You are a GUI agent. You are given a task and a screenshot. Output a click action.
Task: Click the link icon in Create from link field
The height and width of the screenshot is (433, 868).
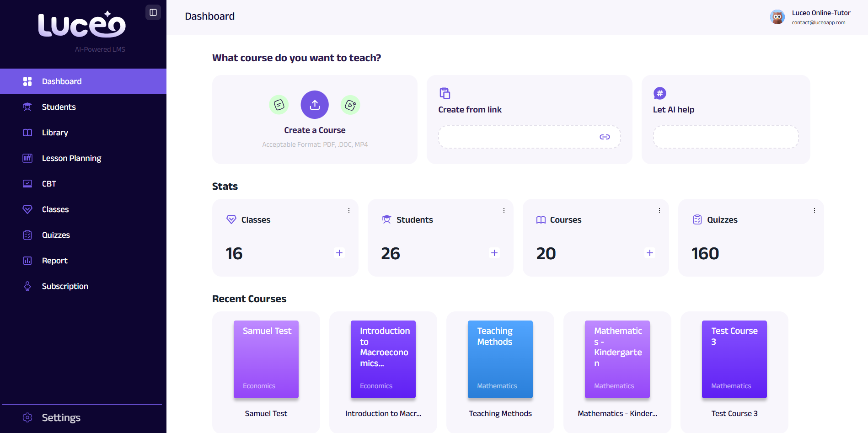coord(605,137)
